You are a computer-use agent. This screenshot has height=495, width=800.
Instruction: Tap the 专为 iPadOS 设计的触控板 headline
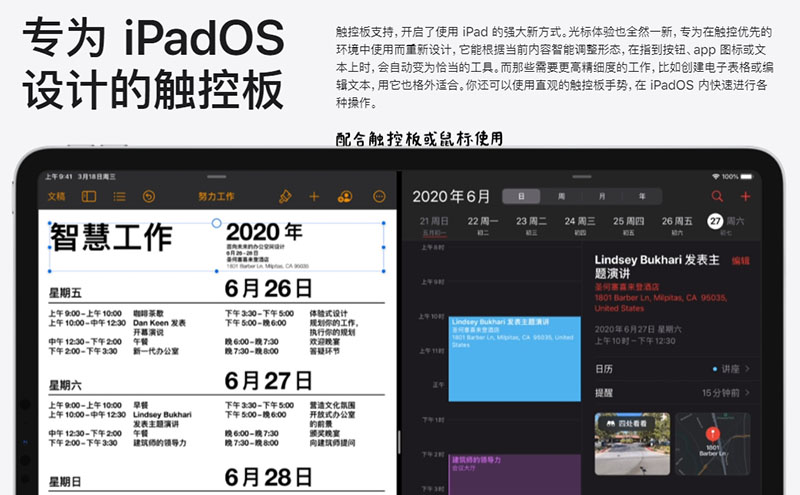coord(153,64)
